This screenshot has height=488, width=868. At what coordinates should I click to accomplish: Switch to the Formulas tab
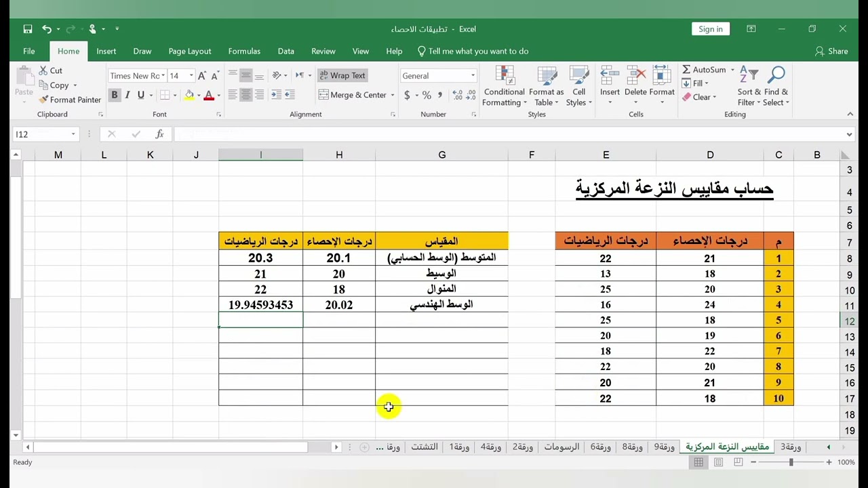pyautogui.click(x=244, y=51)
